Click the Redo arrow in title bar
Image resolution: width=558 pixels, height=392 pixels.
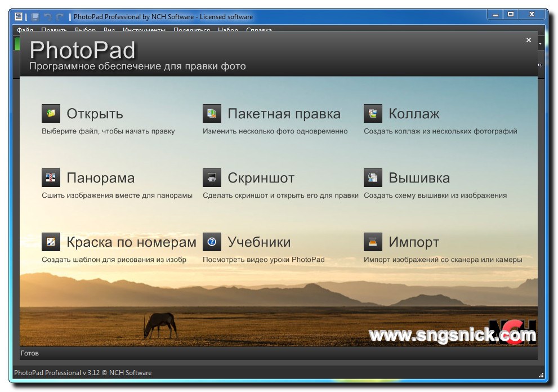click(x=60, y=17)
